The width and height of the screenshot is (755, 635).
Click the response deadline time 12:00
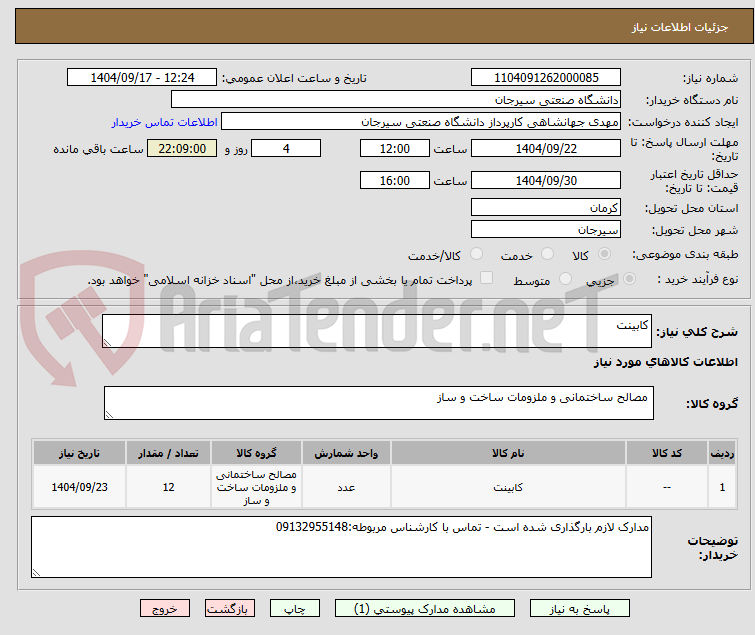[394, 148]
